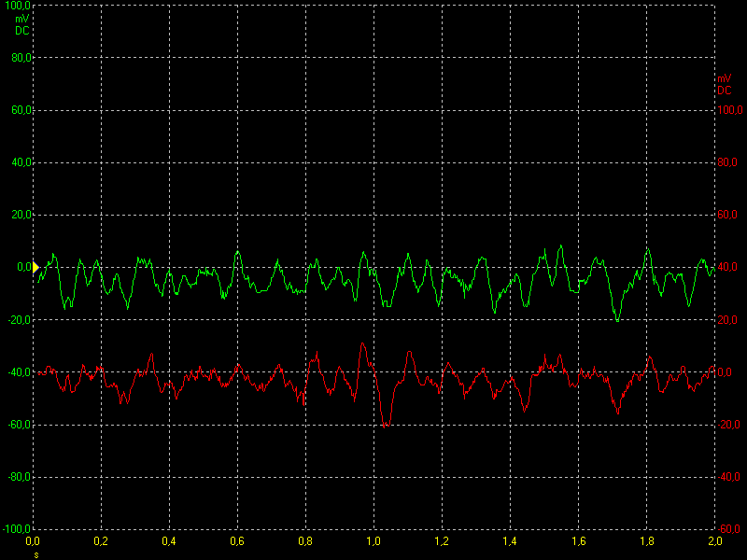Click the red axis label -20,0

[728, 425]
